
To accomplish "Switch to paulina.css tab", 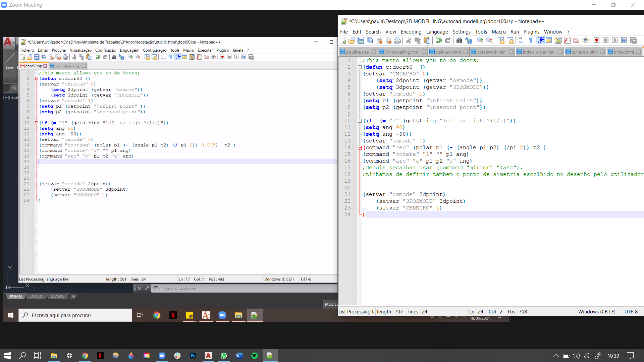I will coord(357,52).
